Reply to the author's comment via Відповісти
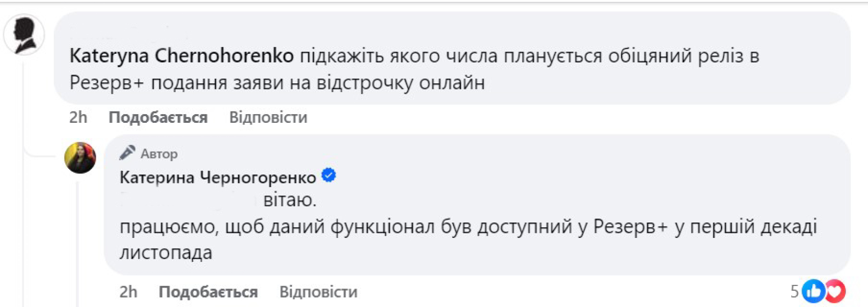Image resolution: width=868 pixels, height=307 pixels. [318, 292]
